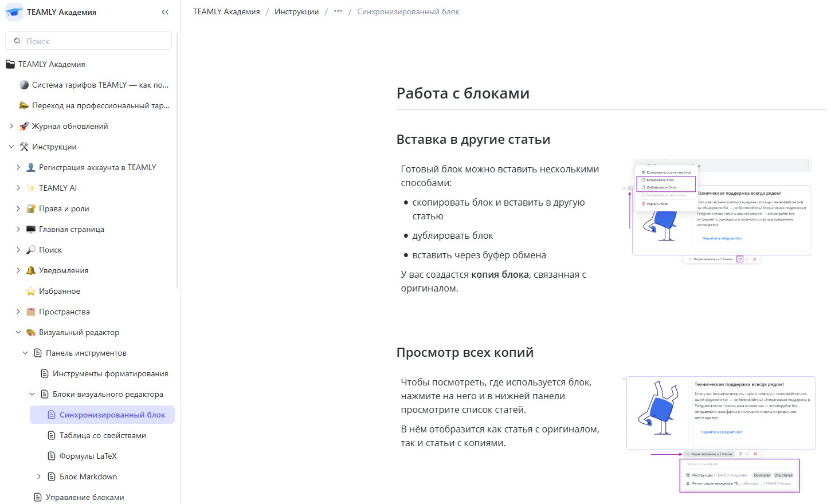This screenshot has width=831, height=504.
Task: Expand the Журнал обновлений tree node
Action: coord(11,126)
